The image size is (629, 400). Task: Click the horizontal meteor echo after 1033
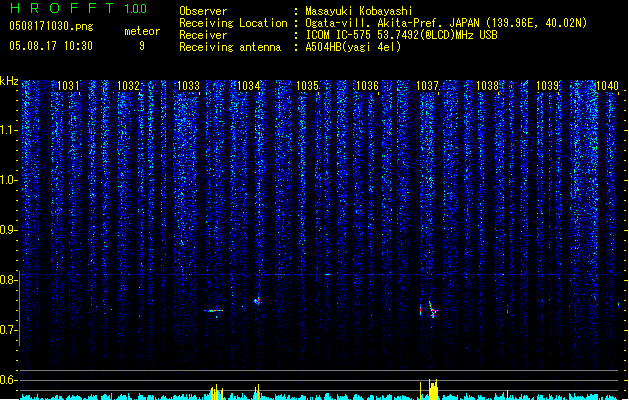coord(213,311)
